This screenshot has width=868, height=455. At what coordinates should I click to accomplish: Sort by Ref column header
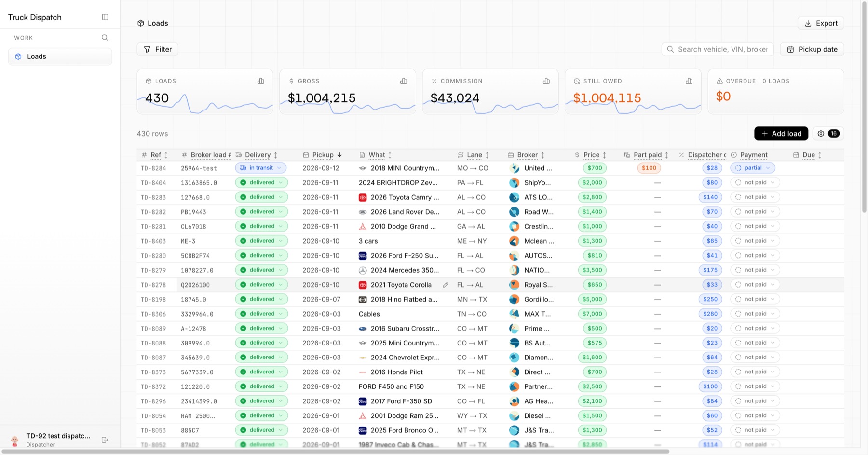pyautogui.click(x=155, y=155)
